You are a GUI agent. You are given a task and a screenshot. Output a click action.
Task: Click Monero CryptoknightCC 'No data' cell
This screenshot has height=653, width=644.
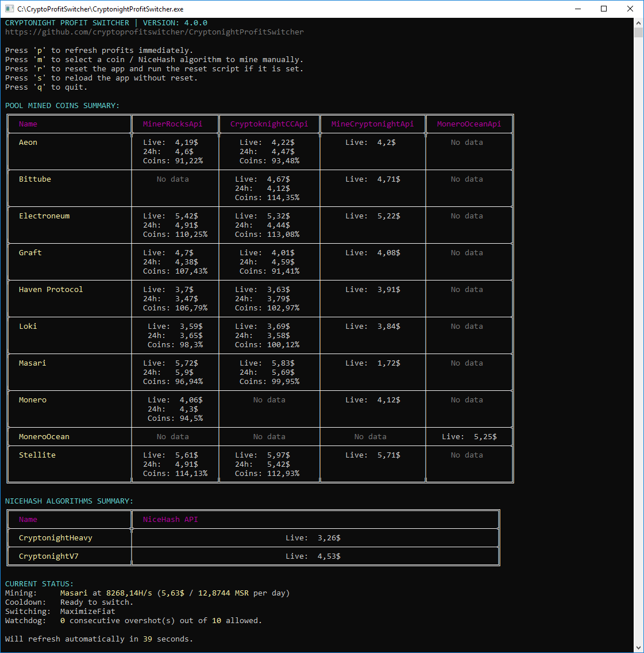pos(269,400)
